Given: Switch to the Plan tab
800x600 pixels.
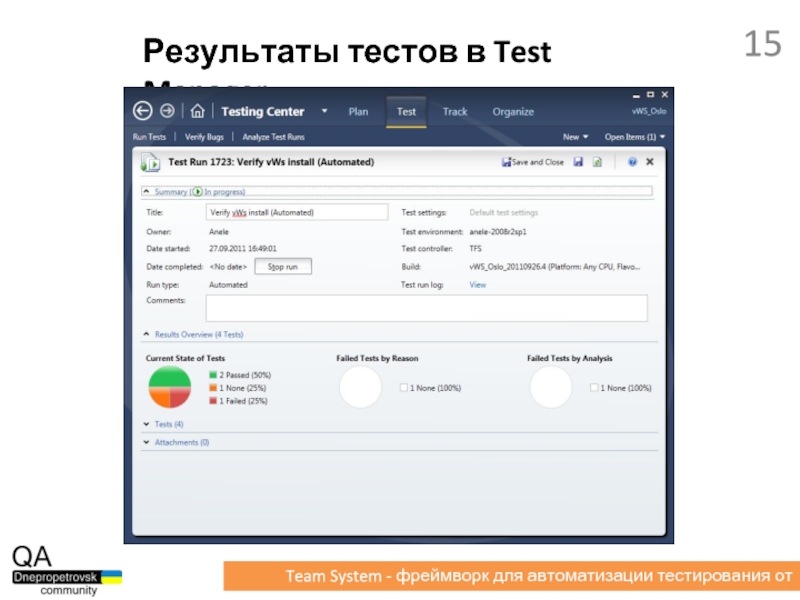Looking at the screenshot, I should (358, 112).
